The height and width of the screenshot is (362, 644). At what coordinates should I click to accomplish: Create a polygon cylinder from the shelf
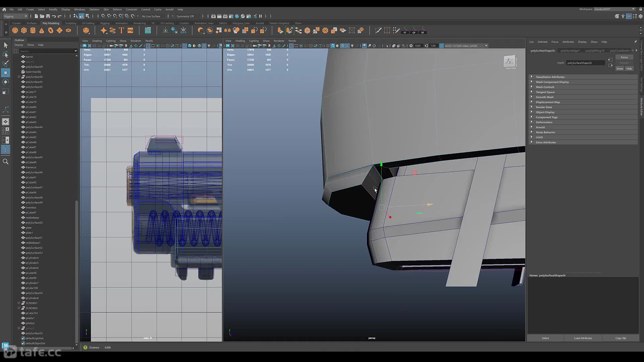point(33,31)
